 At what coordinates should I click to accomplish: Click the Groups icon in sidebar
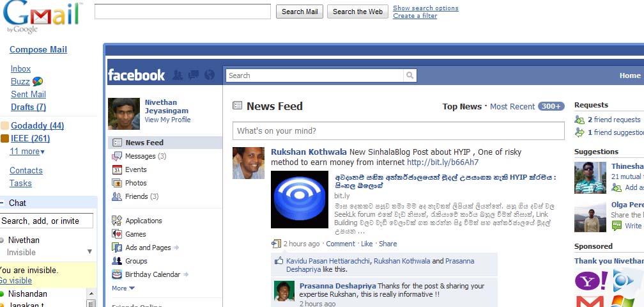click(x=117, y=261)
